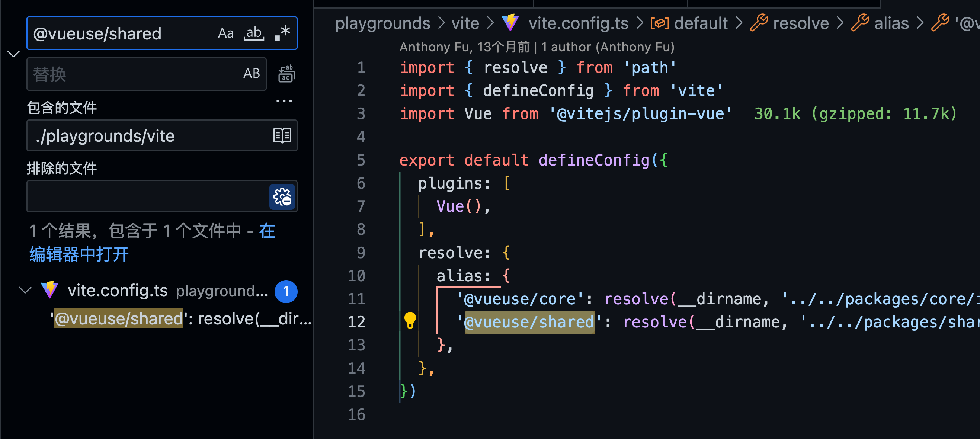The width and height of the screenshot is (980, 439).
Task: Click resolve: key on line 9
Action: (x=454, y=253)
